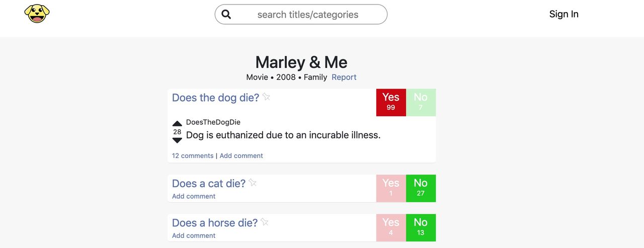This screenshot has height=248, width=644.
Task: Vote No on 'Does a cat die?'
Action: tap(421, 188)
